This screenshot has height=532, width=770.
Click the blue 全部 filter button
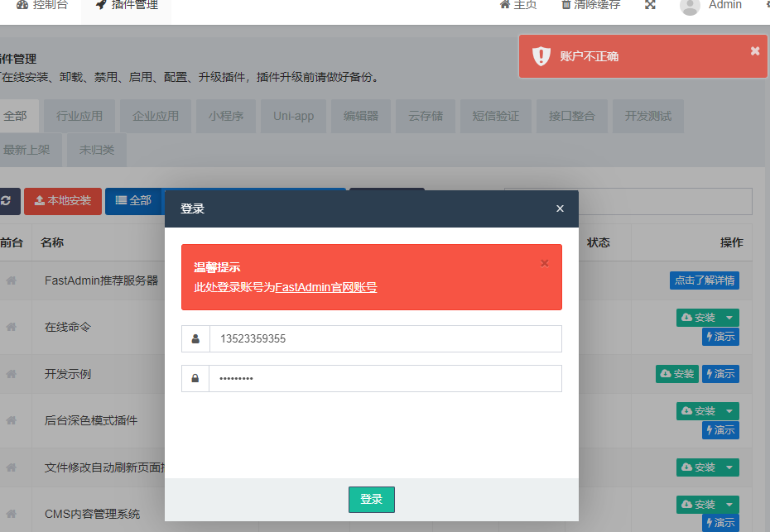pos(133,201)
